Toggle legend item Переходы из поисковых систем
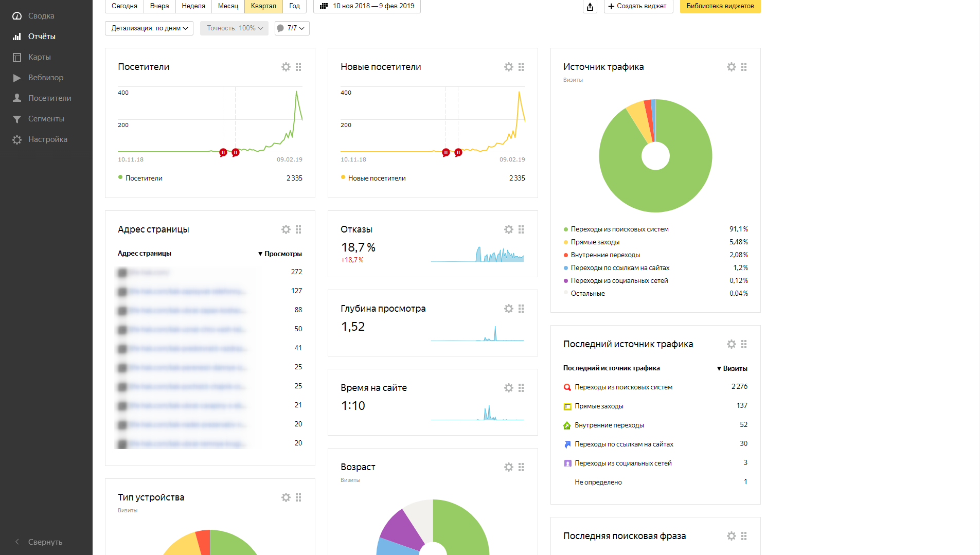The width and height of the screenshot is (980, 555). (619, 229)
